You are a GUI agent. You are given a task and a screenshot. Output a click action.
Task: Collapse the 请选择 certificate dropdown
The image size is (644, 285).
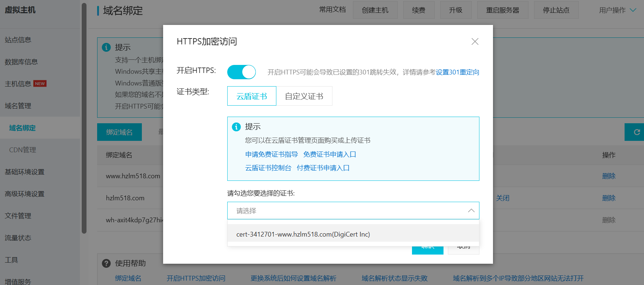tap(471, 211)
